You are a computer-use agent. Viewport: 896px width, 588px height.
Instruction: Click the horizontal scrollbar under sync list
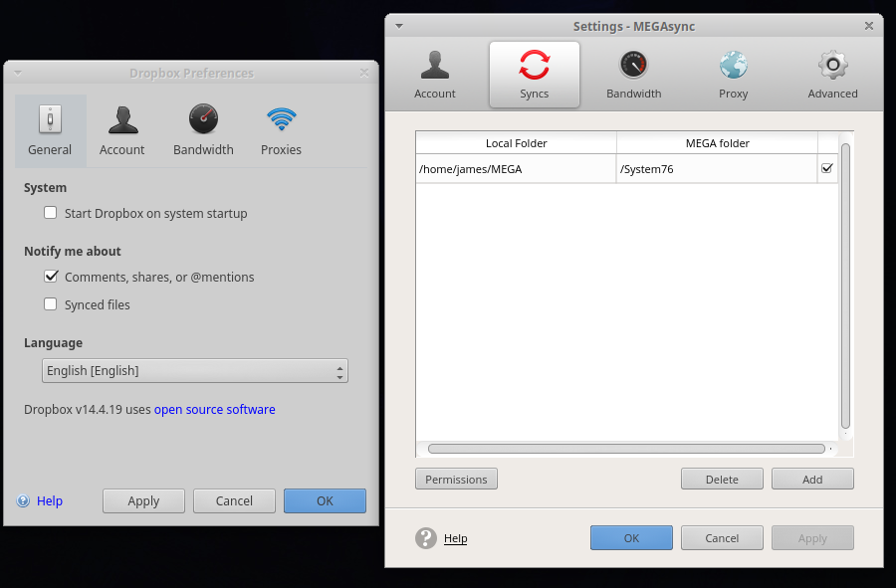(x=625, y=449)
